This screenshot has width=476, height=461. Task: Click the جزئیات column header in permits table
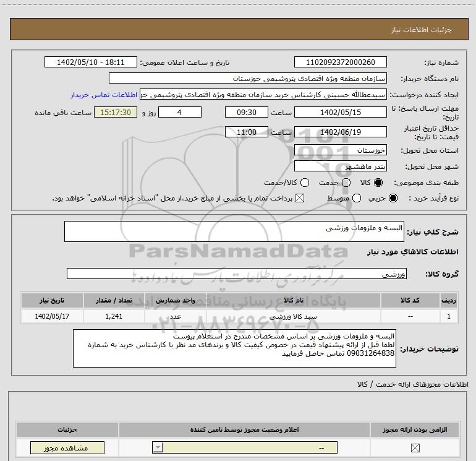coord(67,429)
